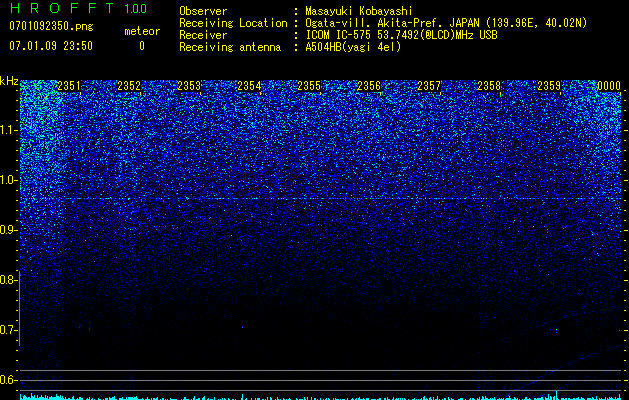This screenshot has width=629, height=400.
Task: Click the 2352 time marker
Action: point(129,86)
